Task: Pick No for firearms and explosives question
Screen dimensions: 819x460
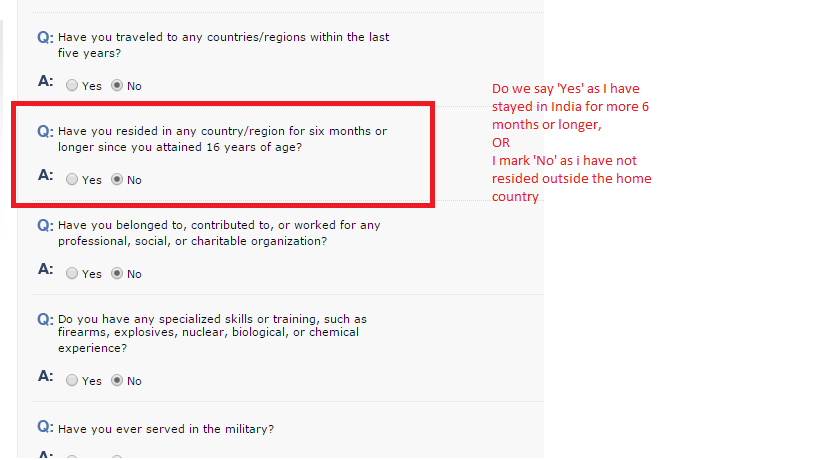Action: coord(117,381)
